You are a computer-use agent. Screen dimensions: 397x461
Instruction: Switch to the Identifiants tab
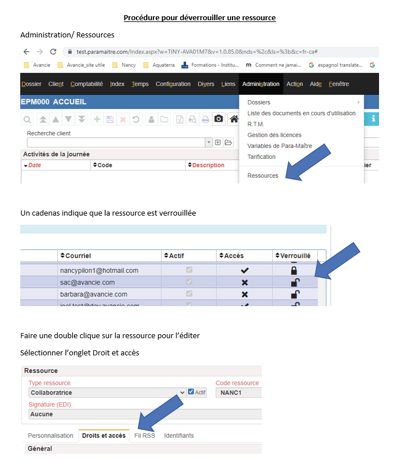tap(179, 435)
